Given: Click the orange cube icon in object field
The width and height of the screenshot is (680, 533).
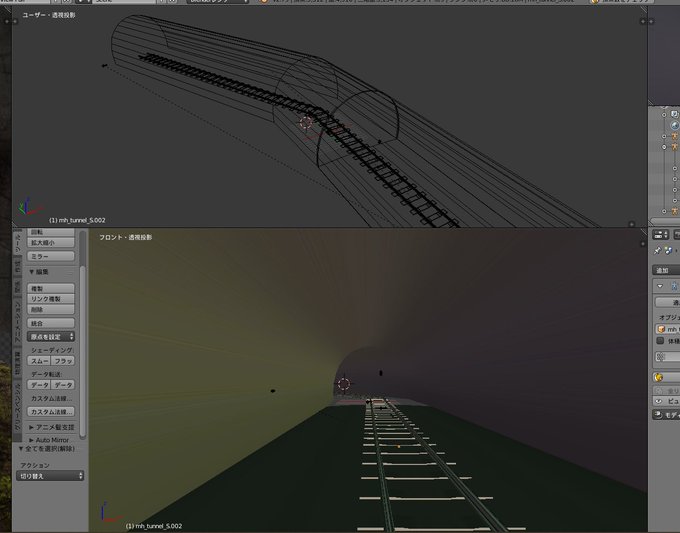Looking at the screenshot, I should coord(661,329).
